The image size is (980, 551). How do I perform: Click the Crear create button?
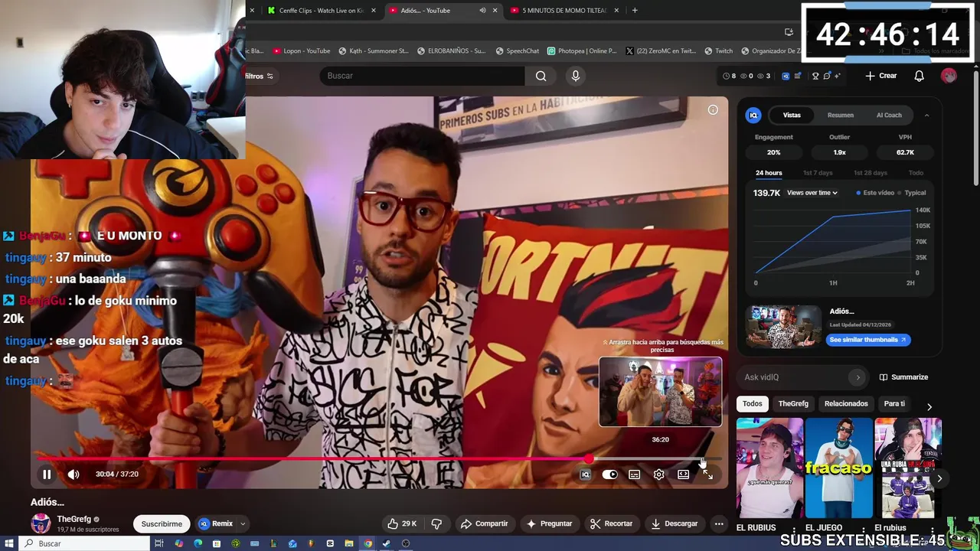pyautogui.click(x=880, y=76)
